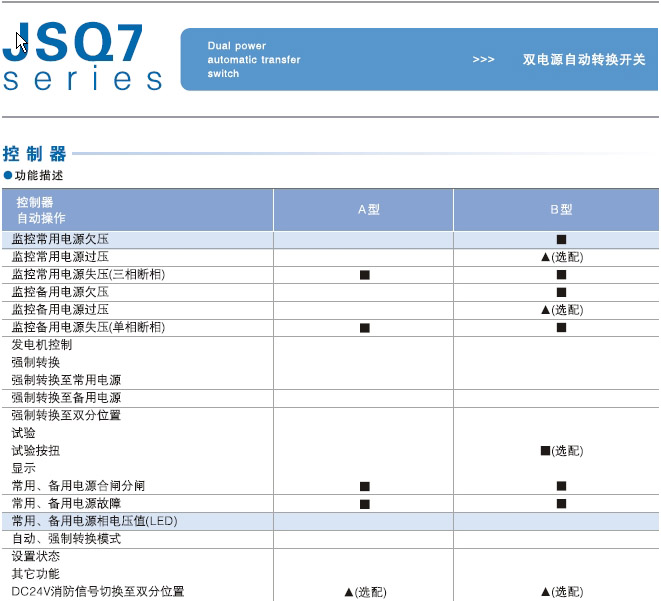661x601 pixels.
Task: Select the row label '常用、备用电源合闸分闸'
Action: click(x=78, y=486)
